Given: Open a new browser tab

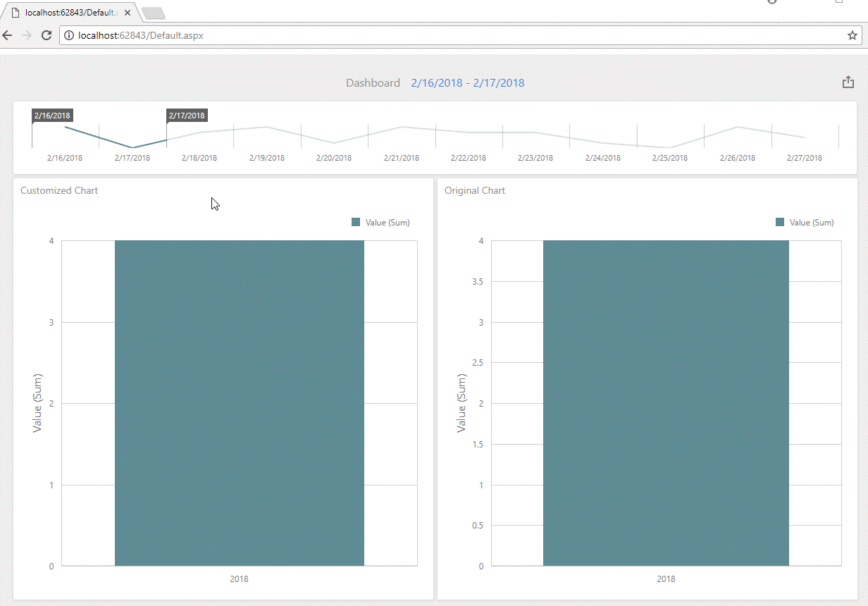Looking at the screenshot, I should coord(153,13).
